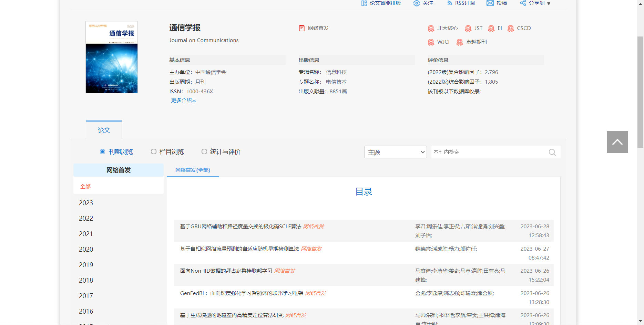Expand year 2016 in sidebar
Image resolution: width=644 pixels, height=325 pixels.
click(86, 311)
